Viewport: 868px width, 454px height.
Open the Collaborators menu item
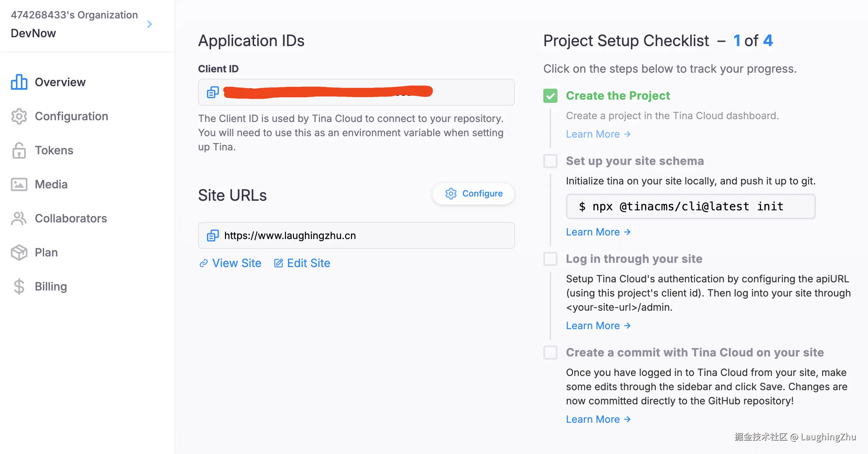71,218
